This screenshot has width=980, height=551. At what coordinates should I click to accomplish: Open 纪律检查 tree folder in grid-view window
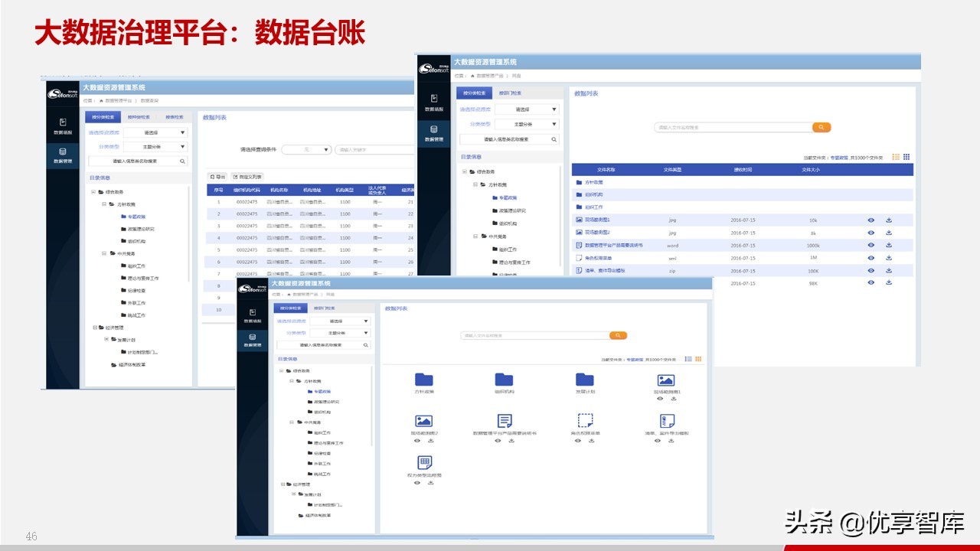click(321, 453)
